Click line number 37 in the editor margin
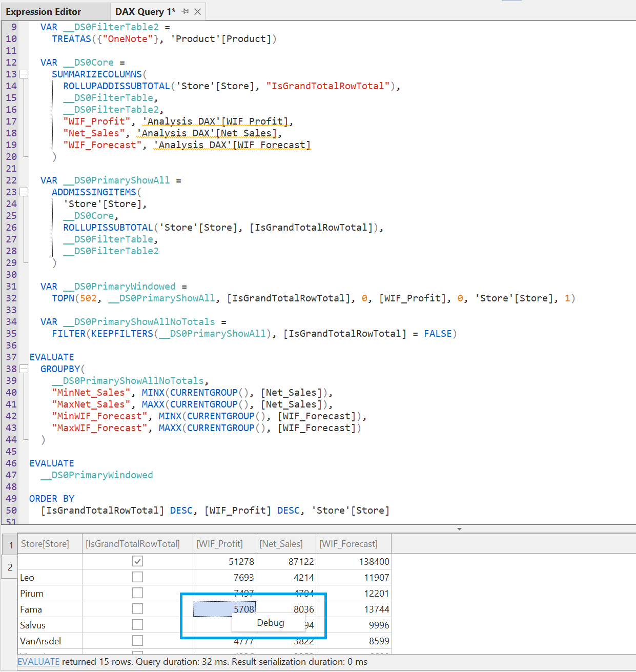This screenshot has width=636, height=672. click(x=11, y=357)
